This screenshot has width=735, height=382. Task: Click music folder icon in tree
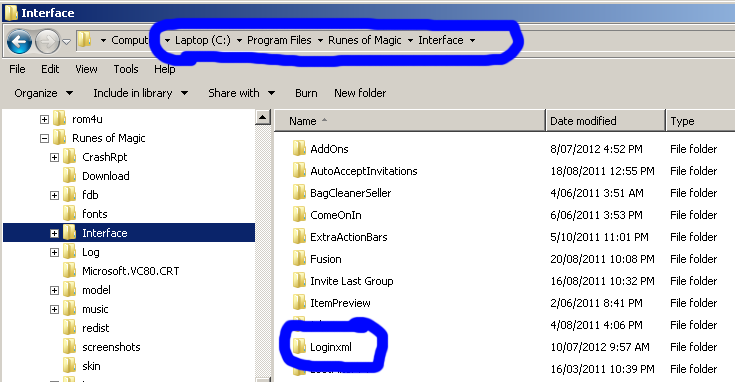click(69, 308)
